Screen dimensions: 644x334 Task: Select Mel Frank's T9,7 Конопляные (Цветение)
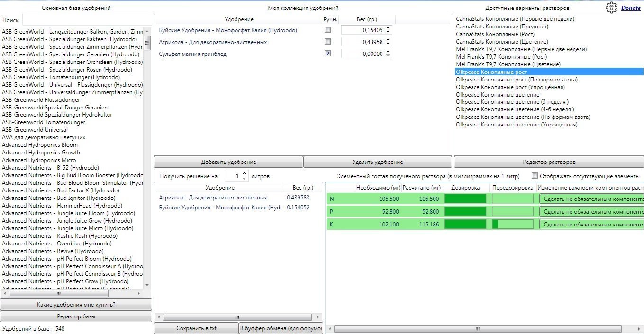(508, 64)
